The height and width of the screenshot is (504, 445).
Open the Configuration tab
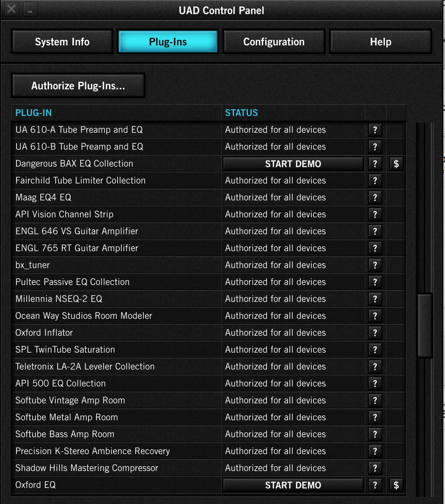pyautogui.click(x=274, y=42)
